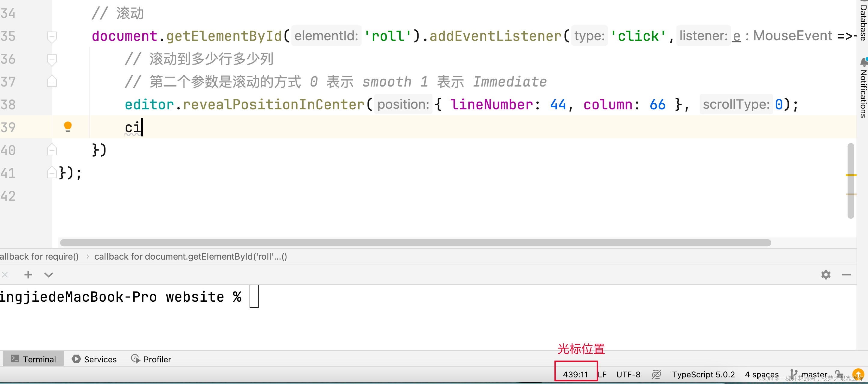Hide the terminal with the minimize icon
This screenshot has width=868, height=384.
[x=848, y=274]
